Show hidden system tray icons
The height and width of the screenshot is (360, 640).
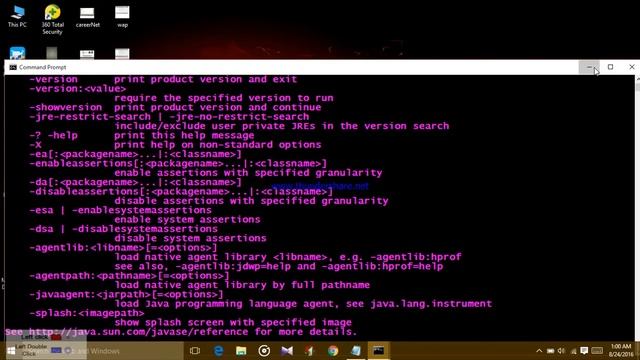click(x=539, y=351)
